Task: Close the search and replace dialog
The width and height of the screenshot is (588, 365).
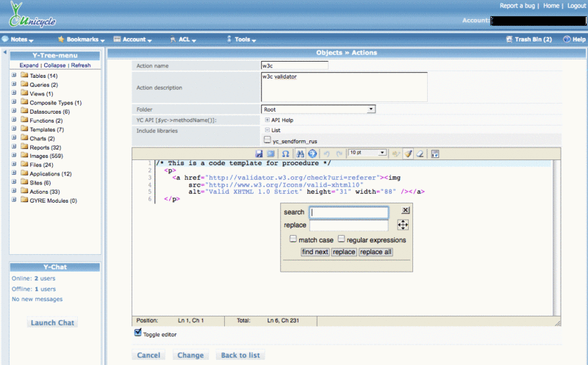Action: [406, 210]
